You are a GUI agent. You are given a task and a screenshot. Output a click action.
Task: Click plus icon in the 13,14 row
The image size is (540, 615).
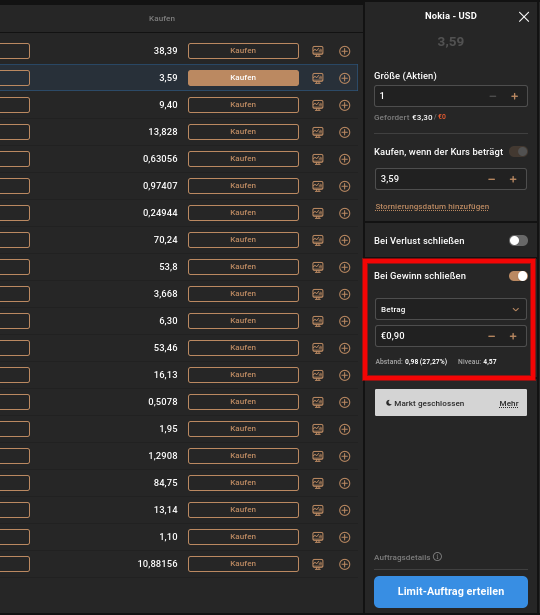344,510
